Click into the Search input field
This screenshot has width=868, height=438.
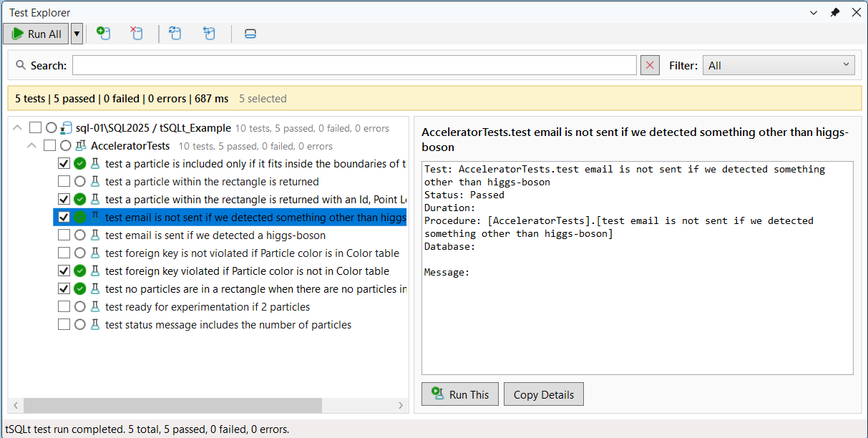tap(354, 65)
